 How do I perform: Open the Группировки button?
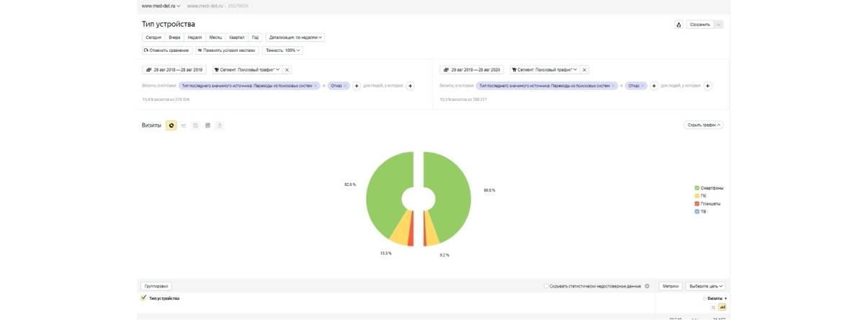[x=156, y=286]
